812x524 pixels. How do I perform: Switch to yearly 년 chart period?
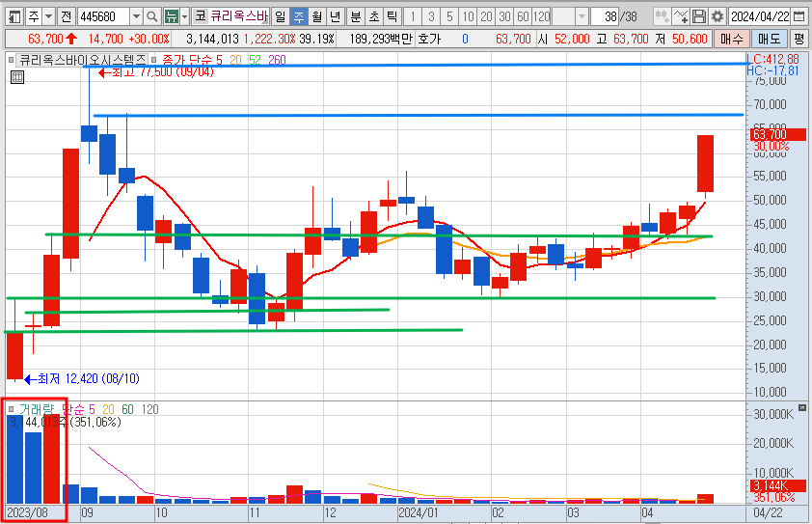pos(335,17)
